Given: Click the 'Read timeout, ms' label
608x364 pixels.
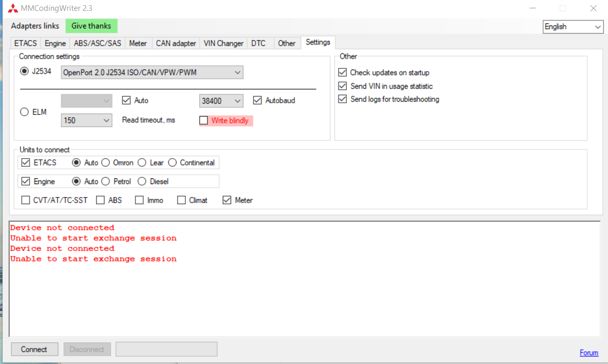Looking at the screenshot, I should [x=148, y=120].
